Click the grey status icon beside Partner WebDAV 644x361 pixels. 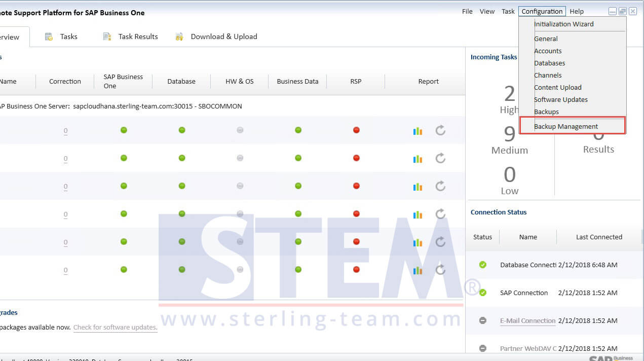[483, 348]
